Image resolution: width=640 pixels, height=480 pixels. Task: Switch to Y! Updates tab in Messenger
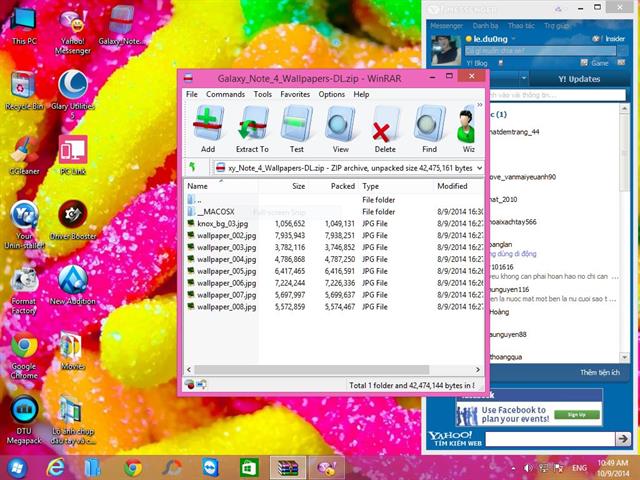click(x=579, y=79)
